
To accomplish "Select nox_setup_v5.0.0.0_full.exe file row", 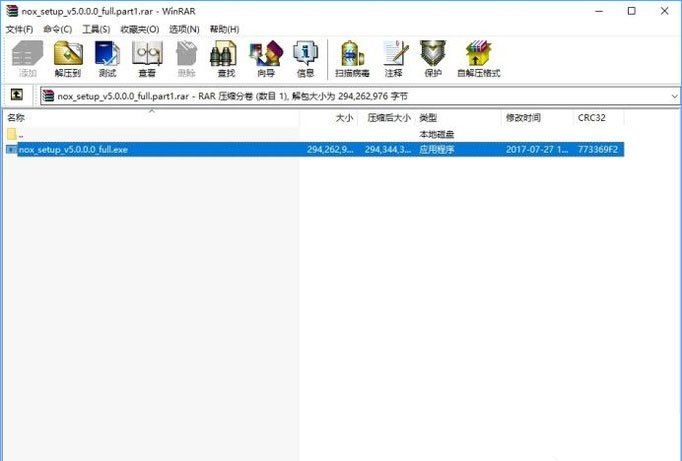I will click(315, 150).
